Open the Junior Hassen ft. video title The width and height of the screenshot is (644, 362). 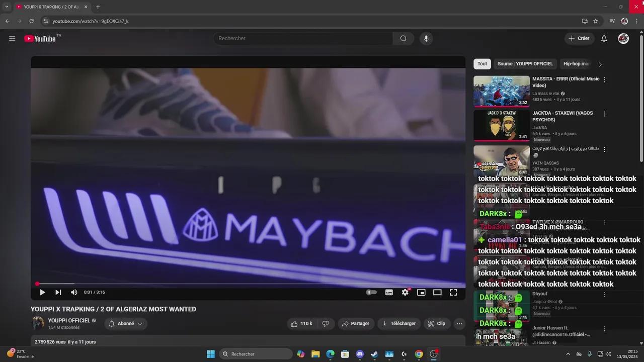[x=561, y=331]
